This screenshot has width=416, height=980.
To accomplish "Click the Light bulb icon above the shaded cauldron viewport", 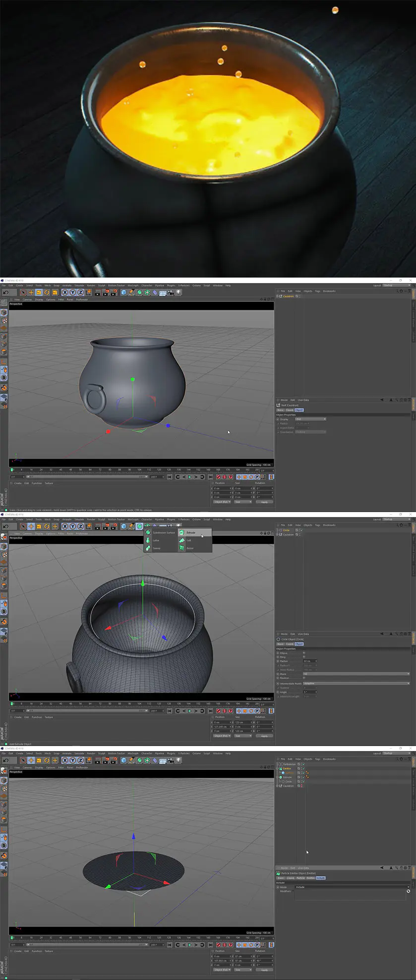I will 178,292.
